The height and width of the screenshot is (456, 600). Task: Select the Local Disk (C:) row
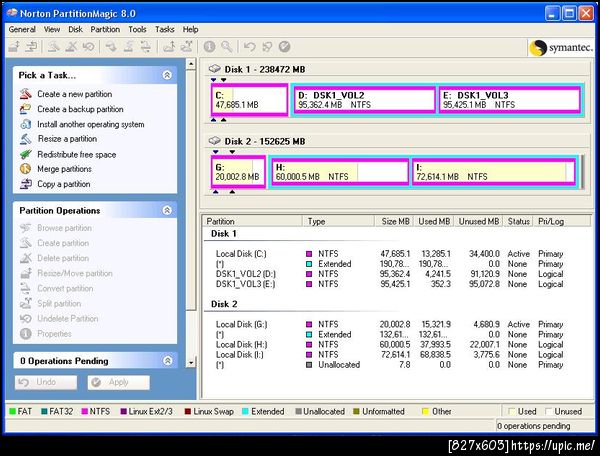pyautogui.click(x=390, y=254)
